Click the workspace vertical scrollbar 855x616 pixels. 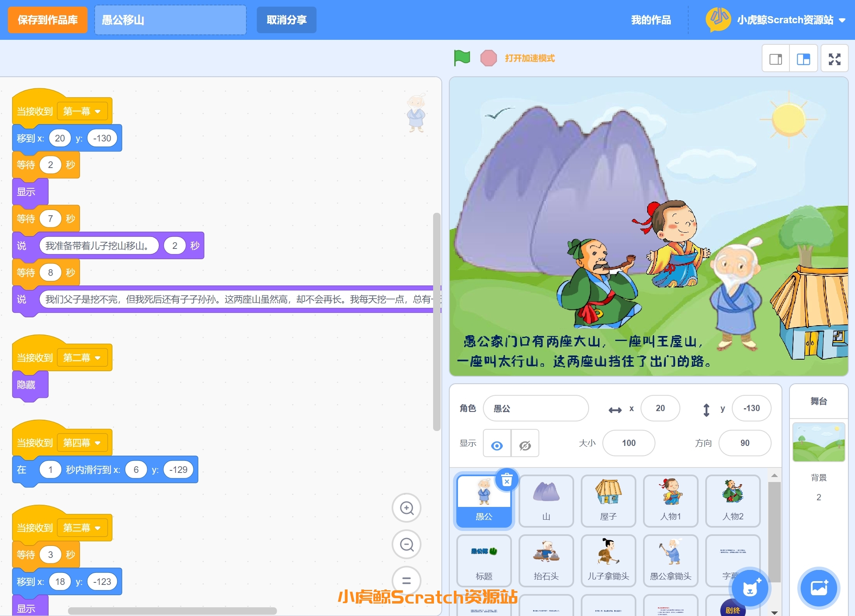pos(436,321)
